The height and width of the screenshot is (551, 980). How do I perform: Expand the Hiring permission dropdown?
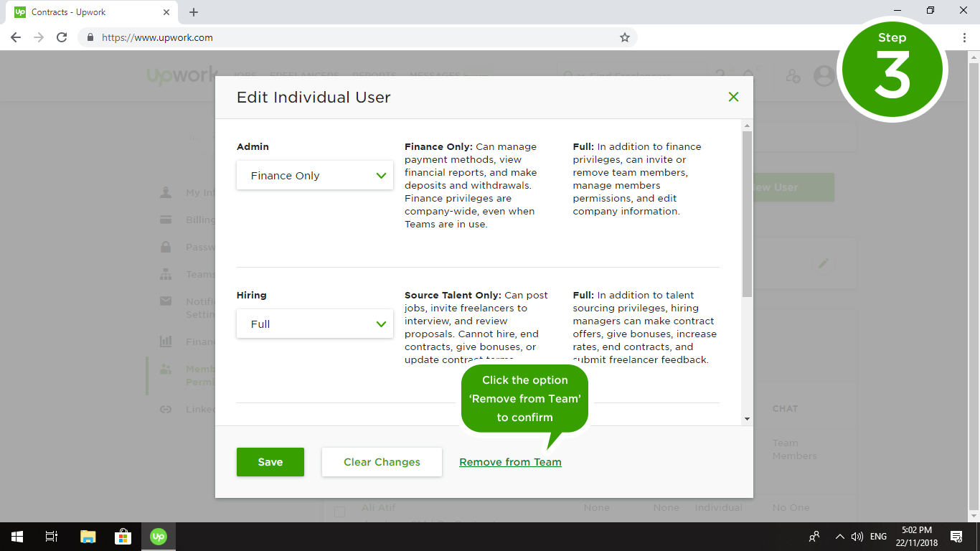[314, 324]
